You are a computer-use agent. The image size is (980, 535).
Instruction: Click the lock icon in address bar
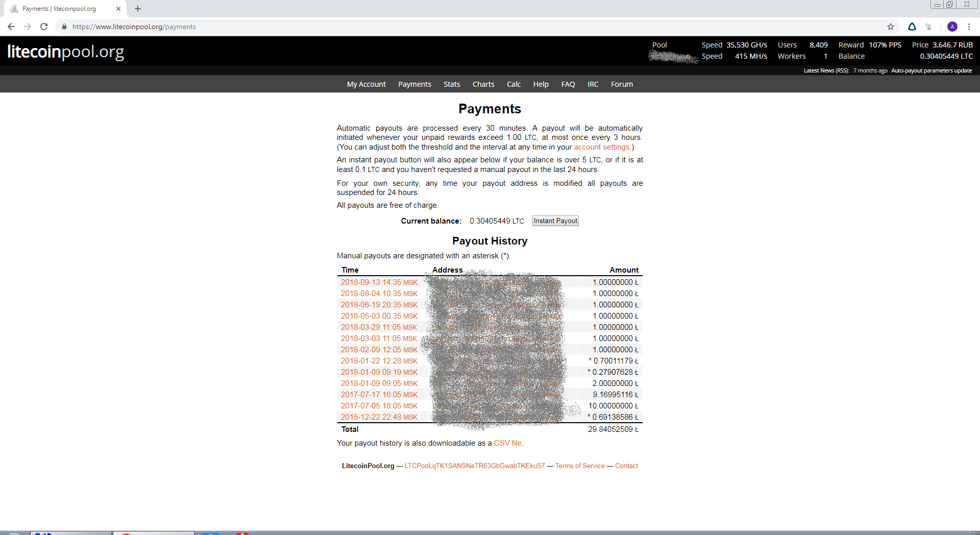click(x=64, y=27)
